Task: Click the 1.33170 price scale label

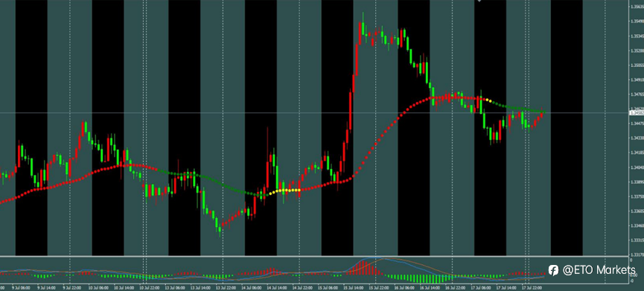Action: (x=637, y=255)
